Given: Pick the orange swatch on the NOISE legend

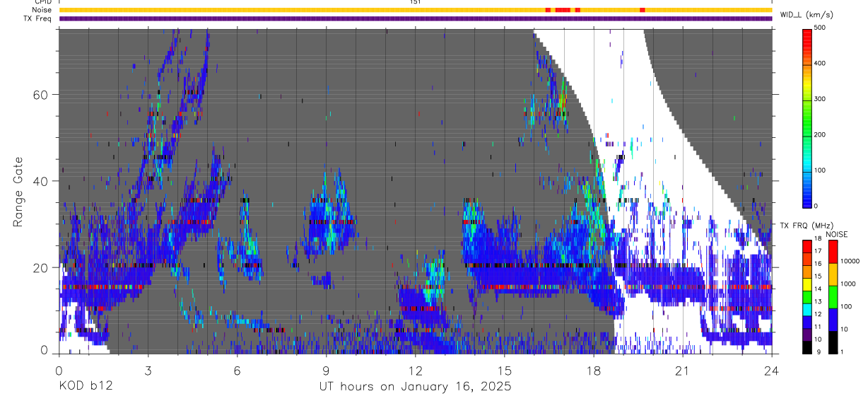Looking at the screenshot, I should (x=833, y=274).
